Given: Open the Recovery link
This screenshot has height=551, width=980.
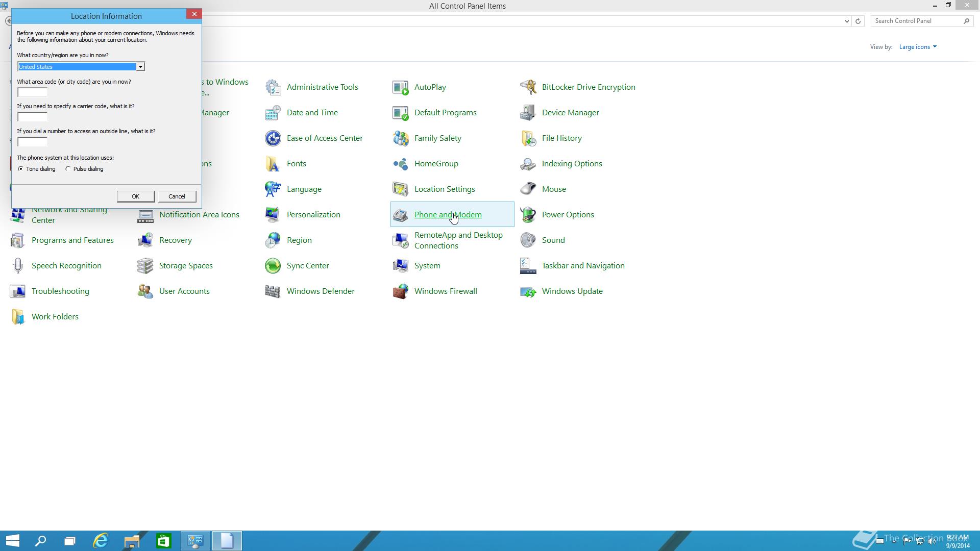Looking at the screenshot, I should click(x=176, y=240).
